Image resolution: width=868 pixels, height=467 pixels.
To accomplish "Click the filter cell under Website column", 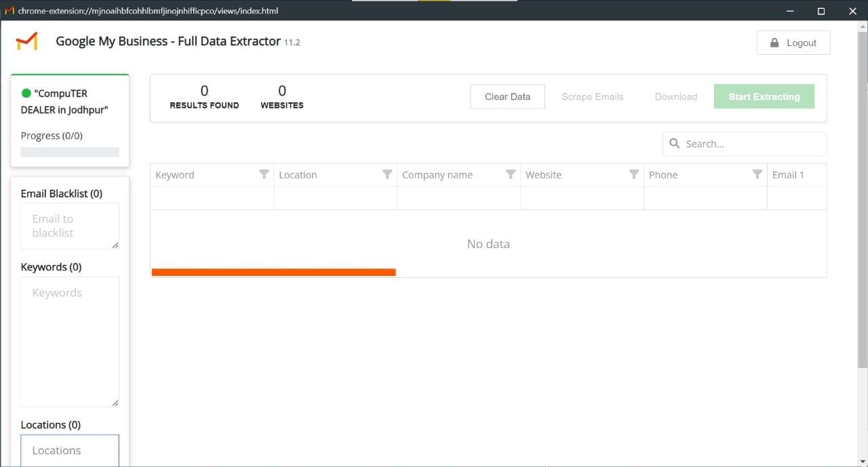I will click(x=583, y=198).
